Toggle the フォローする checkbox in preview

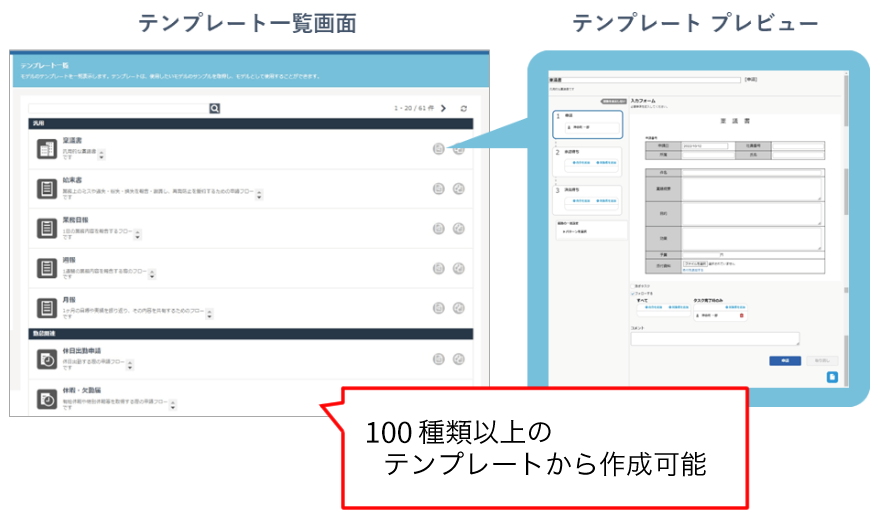633,293
